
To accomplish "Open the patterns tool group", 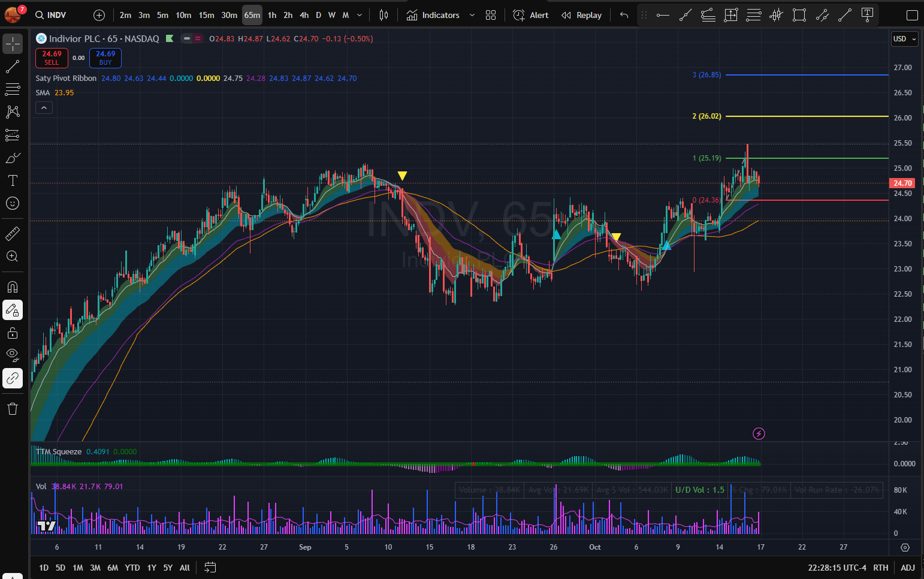I will pos(13,112).
